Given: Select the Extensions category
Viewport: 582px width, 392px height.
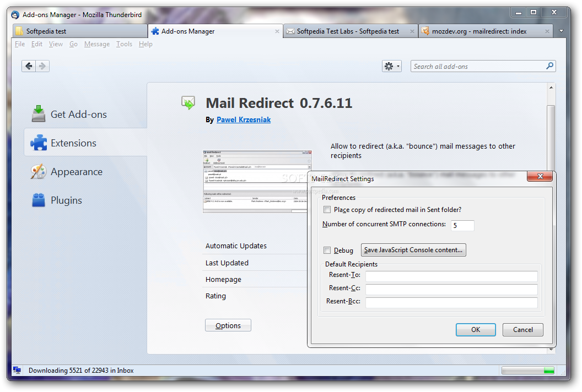Looking at the screenshot, I should [x=85, y=143].
